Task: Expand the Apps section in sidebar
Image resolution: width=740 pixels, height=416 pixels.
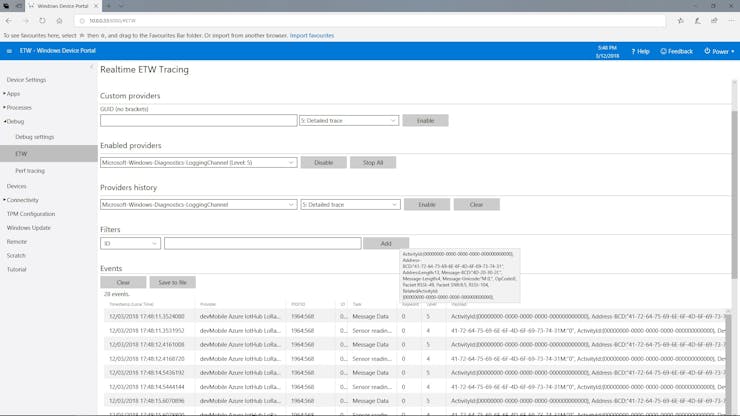Action: coord(12,93)
